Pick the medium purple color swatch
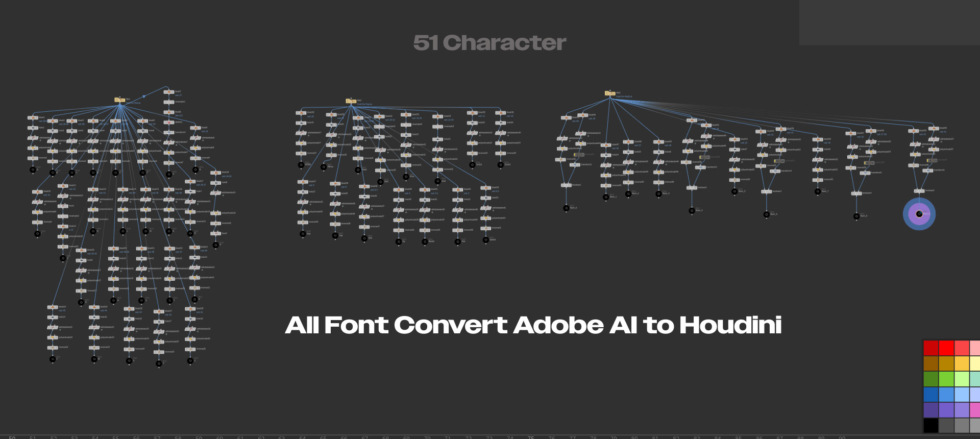Viewport: 980px width, 439px height. [946, 410]
